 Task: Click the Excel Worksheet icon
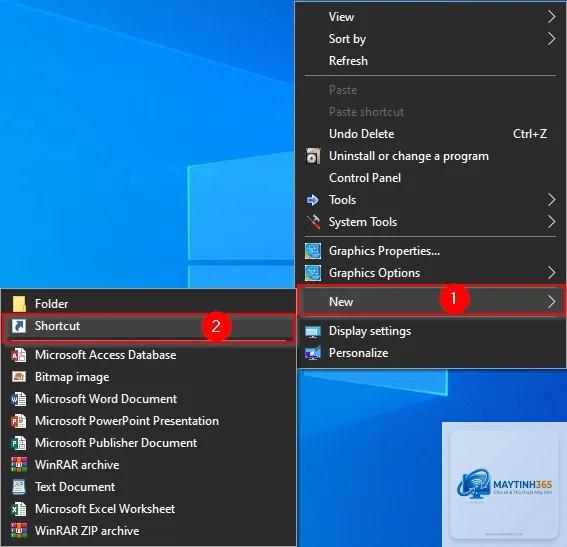click(19, 509)
